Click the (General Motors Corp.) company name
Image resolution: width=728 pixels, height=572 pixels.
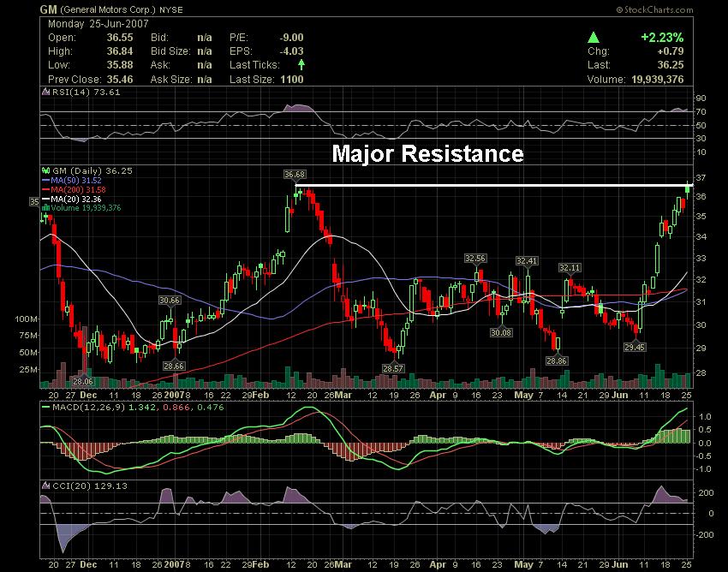coord(108,9)
